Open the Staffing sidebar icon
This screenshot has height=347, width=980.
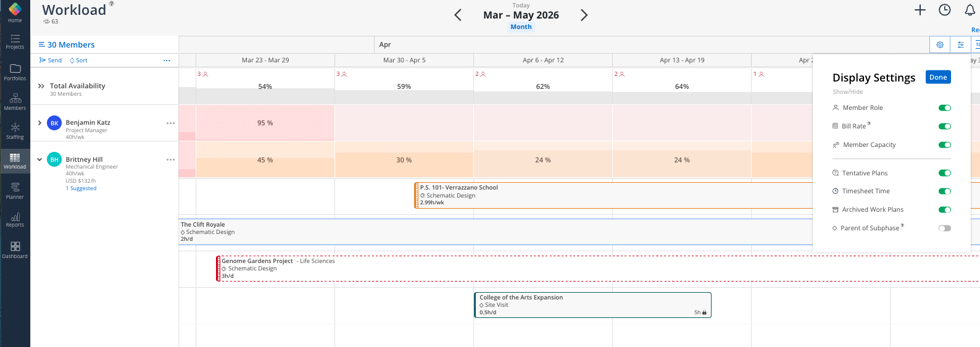tap(15, 130)
